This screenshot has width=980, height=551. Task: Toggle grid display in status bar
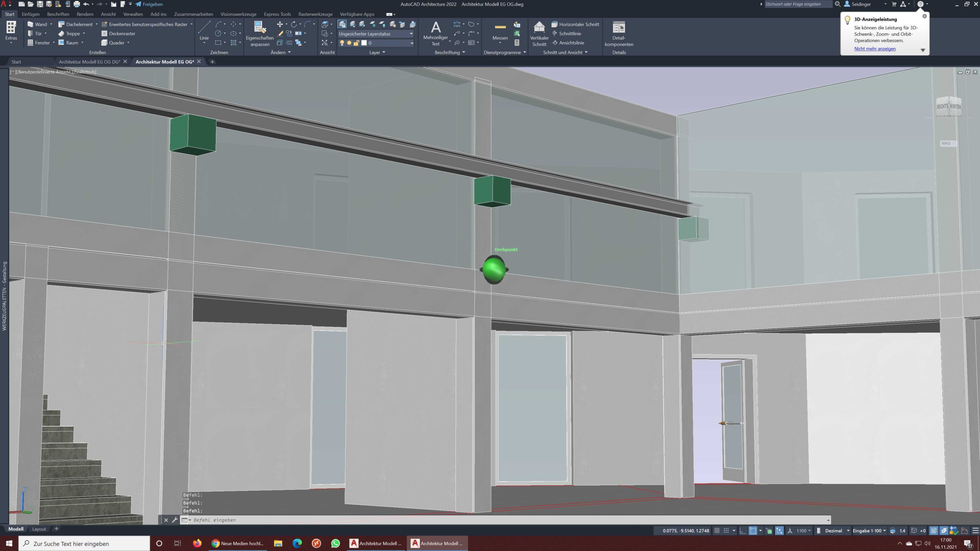(x=717, y=531)
